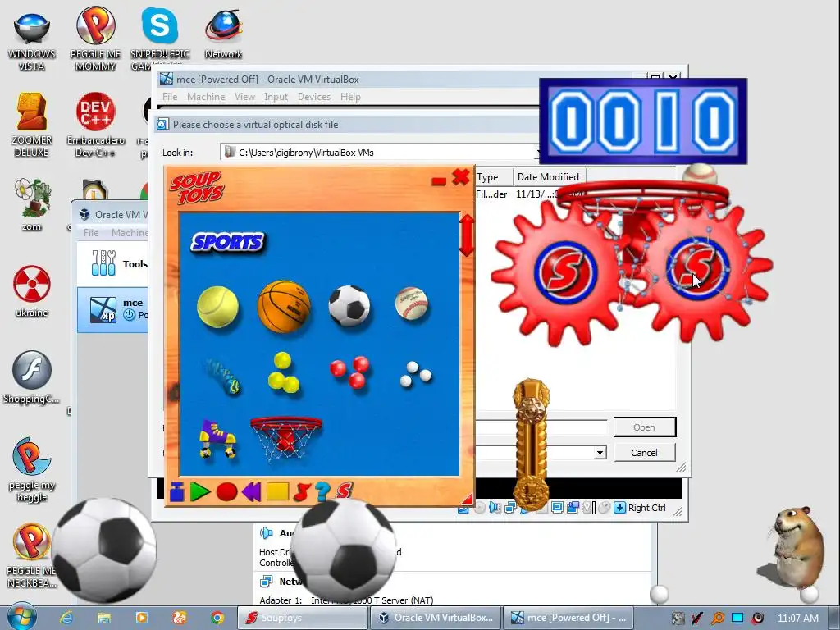840x630 pixels.
Task: Click the display status icon in VM status bar
Action: (557, 507)
